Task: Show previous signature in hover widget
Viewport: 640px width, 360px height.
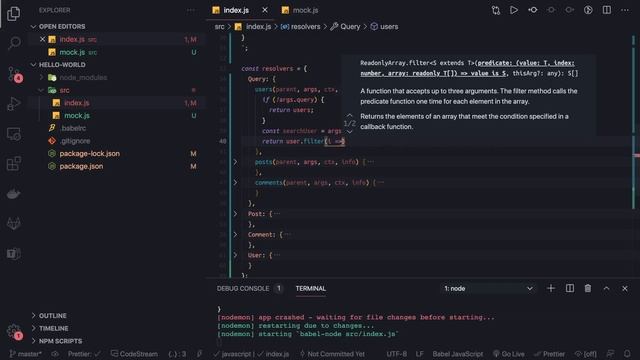Action: (x=349, y=116)
